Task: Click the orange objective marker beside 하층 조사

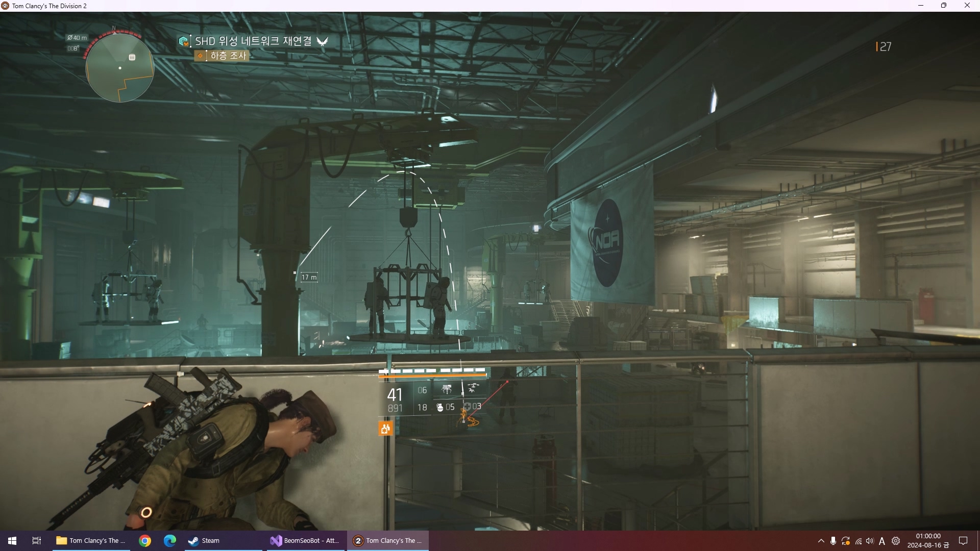Action: [200, 56]
